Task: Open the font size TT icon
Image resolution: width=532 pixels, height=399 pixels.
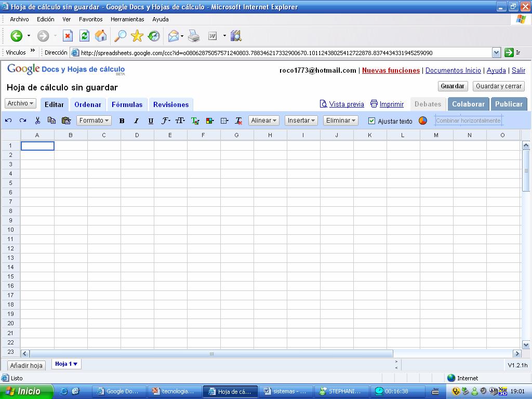Action: pyautogui.click(x=180, y=121)
